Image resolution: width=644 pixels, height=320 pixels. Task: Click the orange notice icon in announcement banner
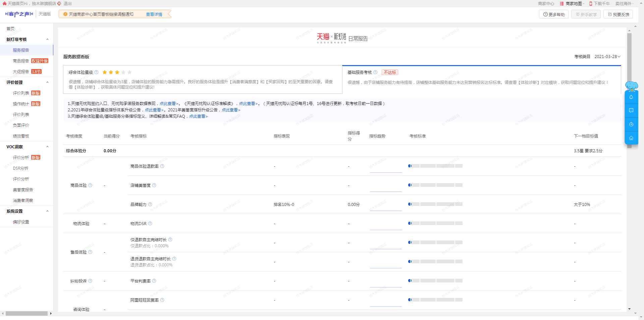point(65,14)
